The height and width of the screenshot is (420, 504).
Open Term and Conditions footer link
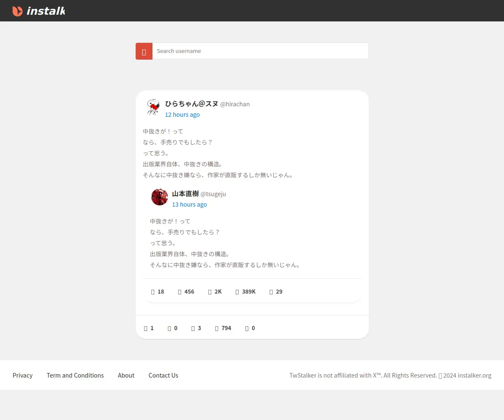click(x=75, y=375)
